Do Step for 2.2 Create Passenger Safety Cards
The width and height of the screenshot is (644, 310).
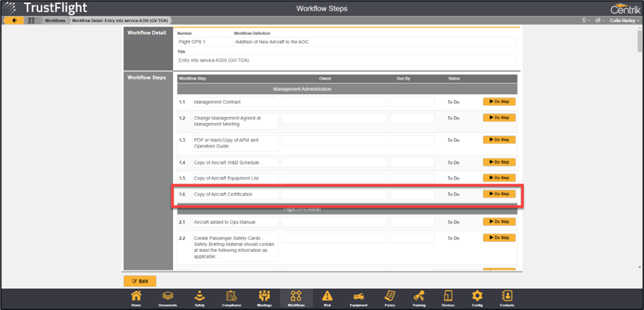[x=499, y=238]
